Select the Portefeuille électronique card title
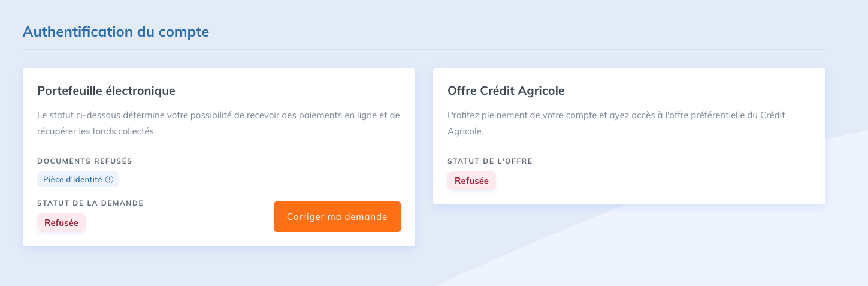 (106, 91)
